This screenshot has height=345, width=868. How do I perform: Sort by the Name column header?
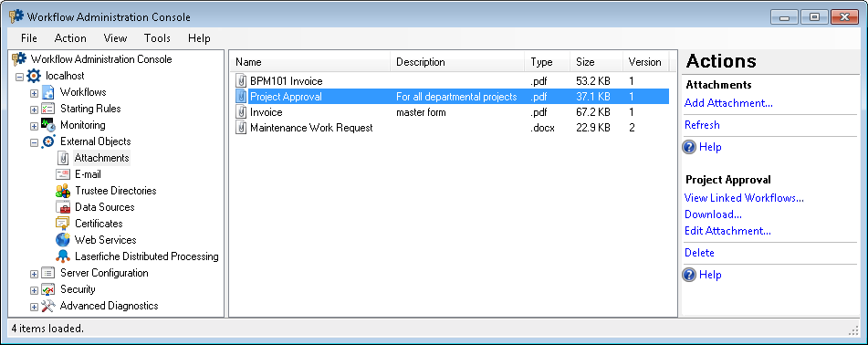pos(310,62)
